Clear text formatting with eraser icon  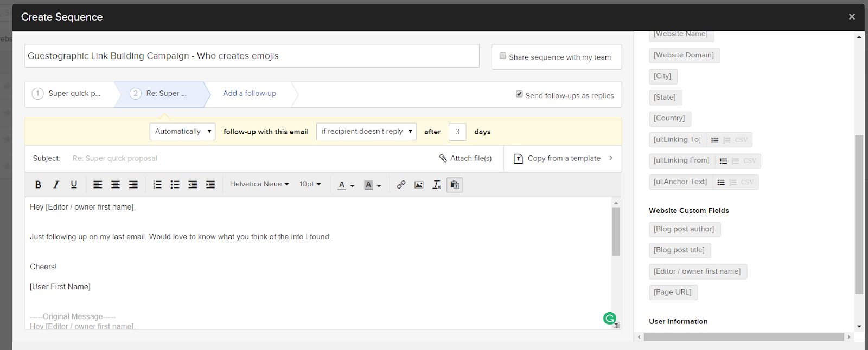click(x=437, y=185)
